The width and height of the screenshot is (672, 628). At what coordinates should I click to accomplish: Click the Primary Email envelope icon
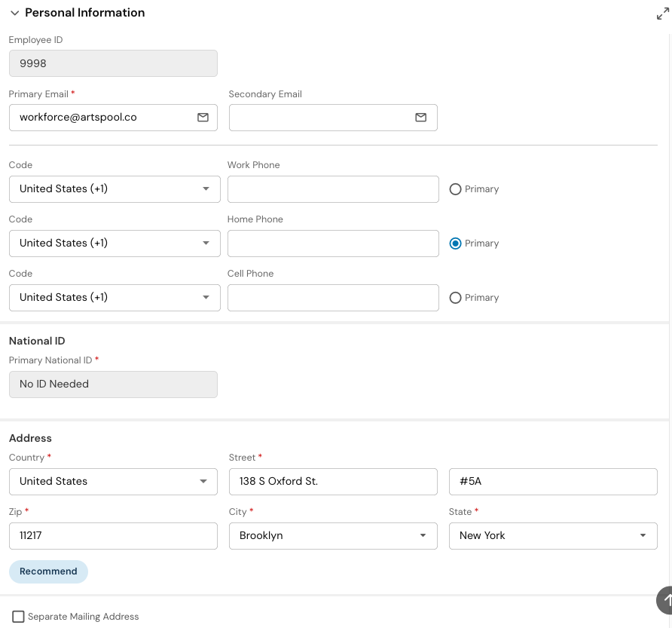pyautogui.click(x=203, y=118)
